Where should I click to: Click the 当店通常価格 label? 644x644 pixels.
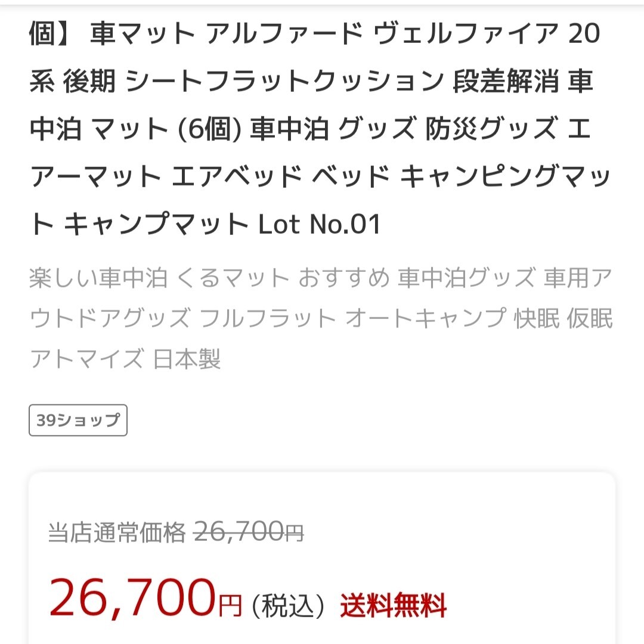coord(117,532)
